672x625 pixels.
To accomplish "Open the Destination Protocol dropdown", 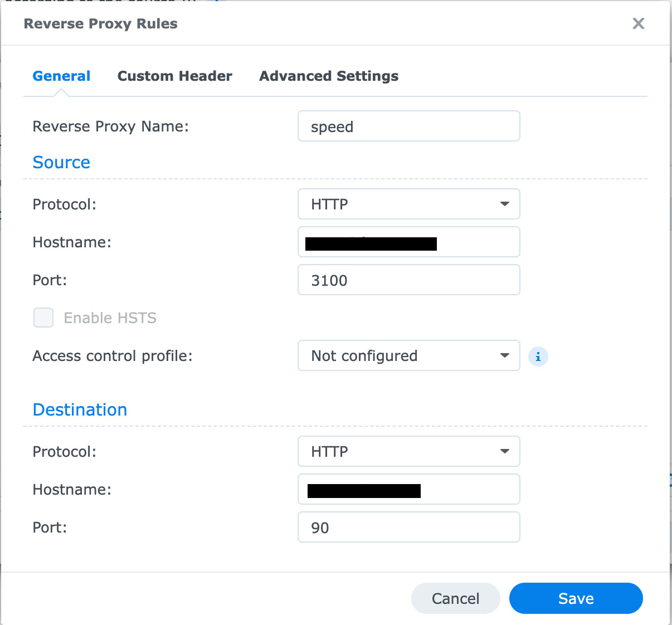I will point(408,451).
